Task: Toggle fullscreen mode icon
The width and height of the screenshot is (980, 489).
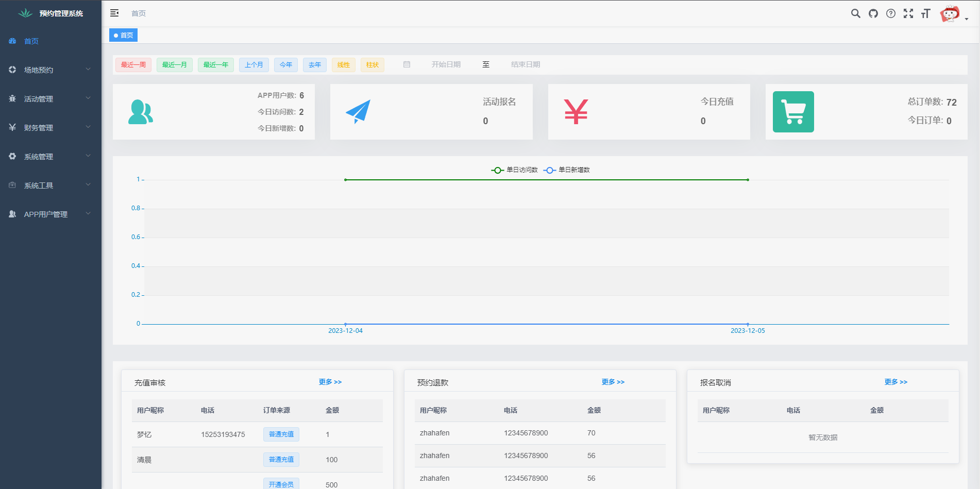Action: pyautogui.click(x=908, y=13)
